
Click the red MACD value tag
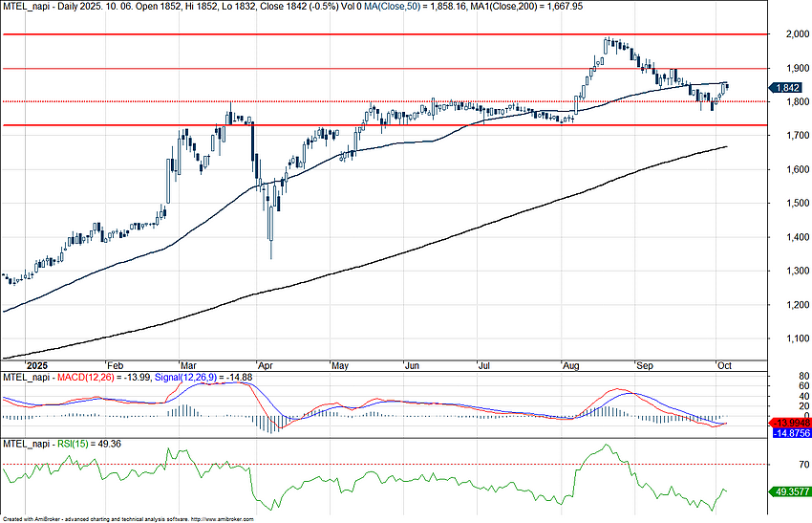789,422
